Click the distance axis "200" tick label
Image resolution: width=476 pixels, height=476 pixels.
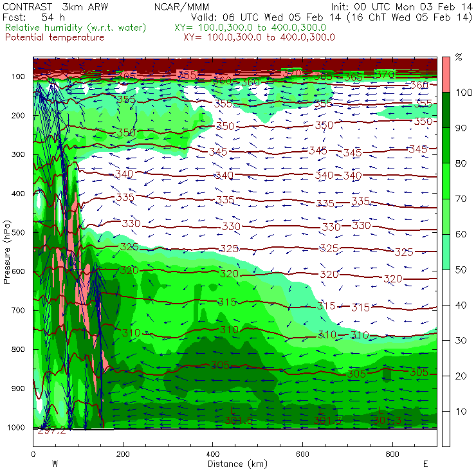(123, 454)
